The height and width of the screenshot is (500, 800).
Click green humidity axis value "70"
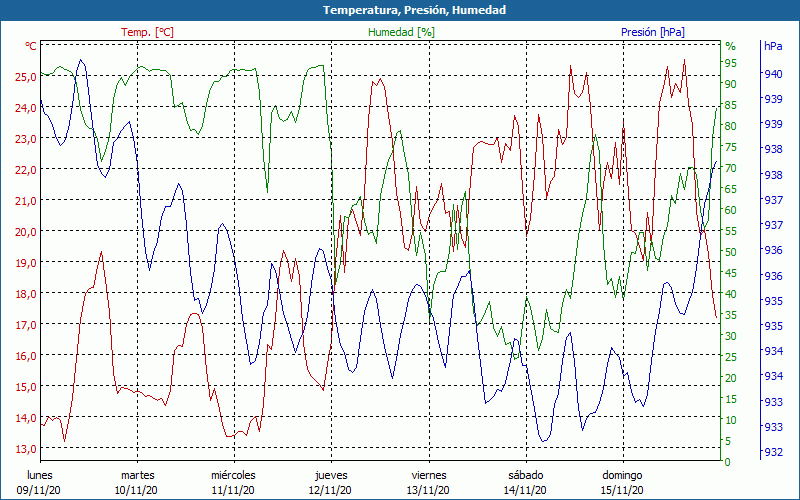point(731,168)
